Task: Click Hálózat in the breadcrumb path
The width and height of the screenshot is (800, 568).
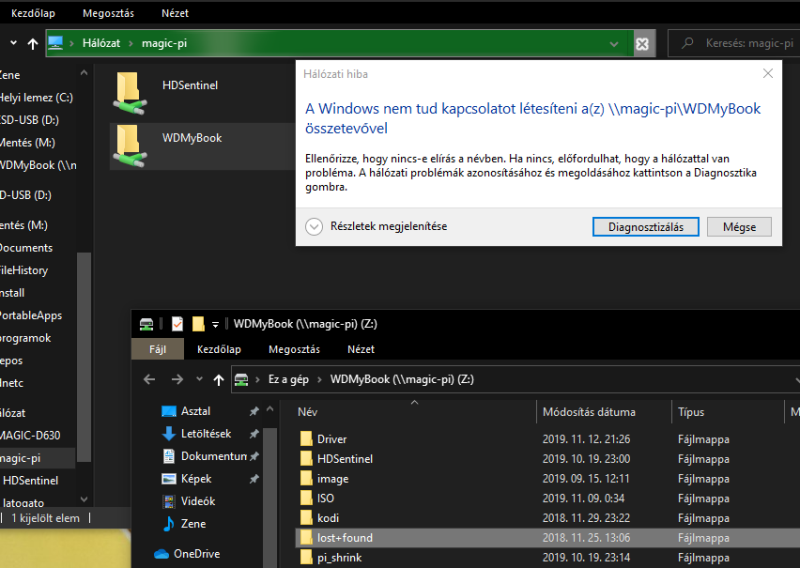Action: (x=101, y=43)
